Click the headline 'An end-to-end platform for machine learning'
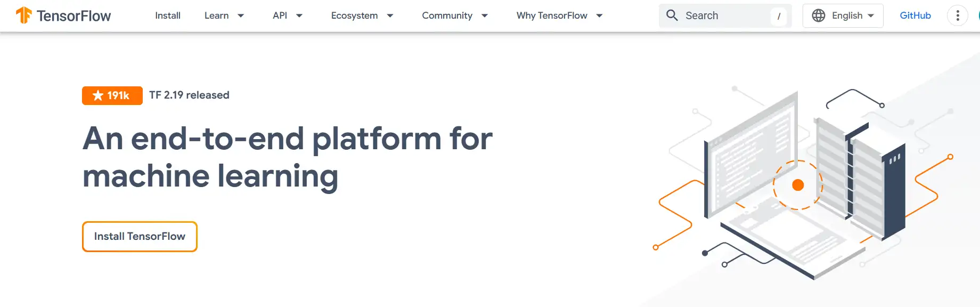Viewport: 980px width, 307px height. coord(288,158)
